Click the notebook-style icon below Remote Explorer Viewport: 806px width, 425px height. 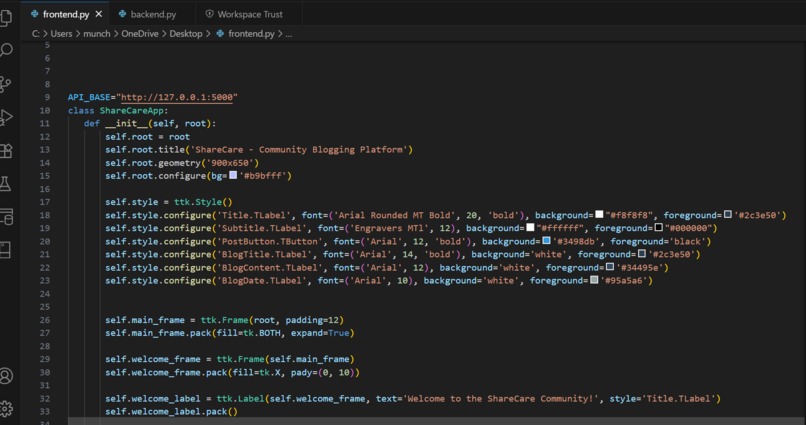[x=6, y=250]
